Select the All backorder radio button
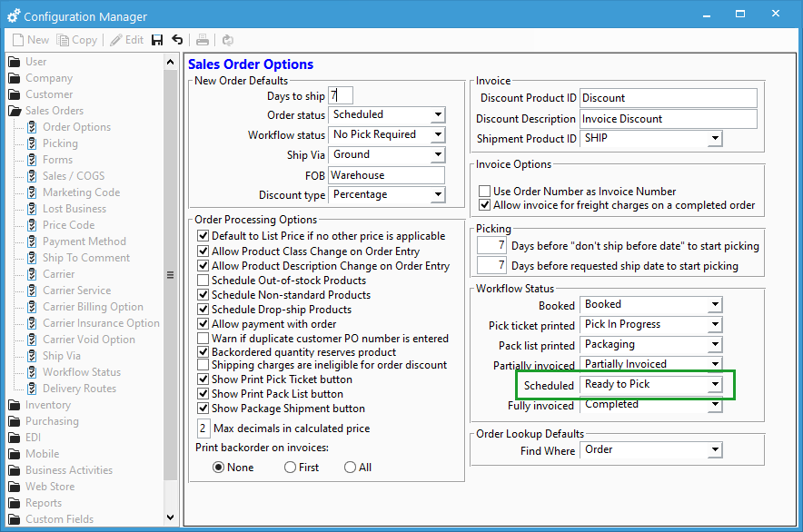This screenshot has width=803, height=532. click(351, 468)
